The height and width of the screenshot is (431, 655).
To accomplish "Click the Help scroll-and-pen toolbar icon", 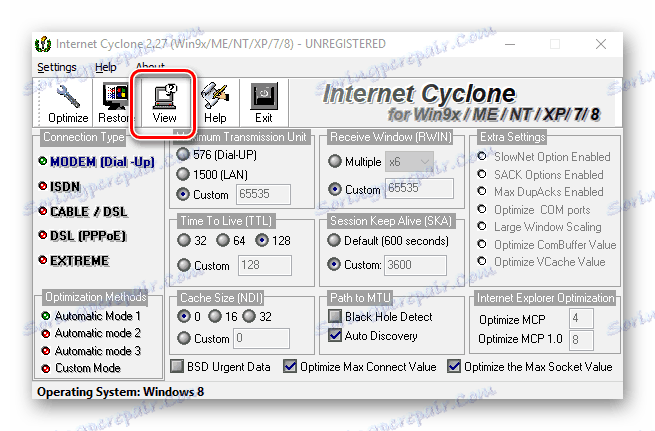I will (215, 103).
